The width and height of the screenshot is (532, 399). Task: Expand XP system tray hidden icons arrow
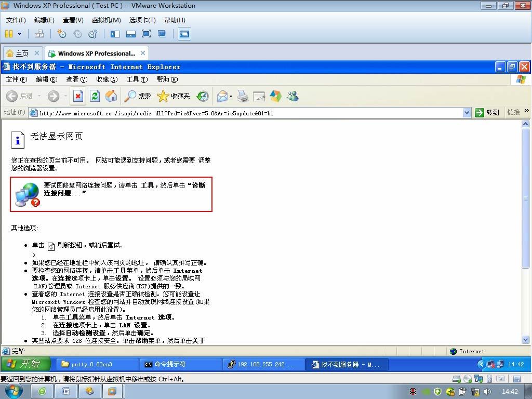click(481, 364)
